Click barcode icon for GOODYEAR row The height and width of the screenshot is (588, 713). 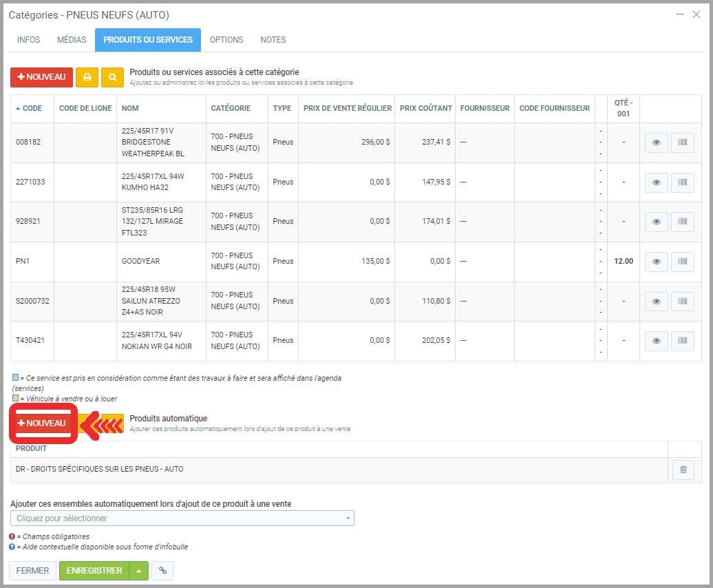click(x=682, y=262)
